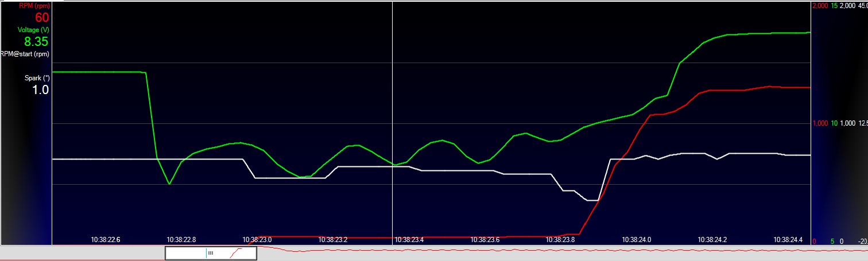The image size is (868, 261).
Task: Click the green voltage reading 8.35
Action: (36, 41)
